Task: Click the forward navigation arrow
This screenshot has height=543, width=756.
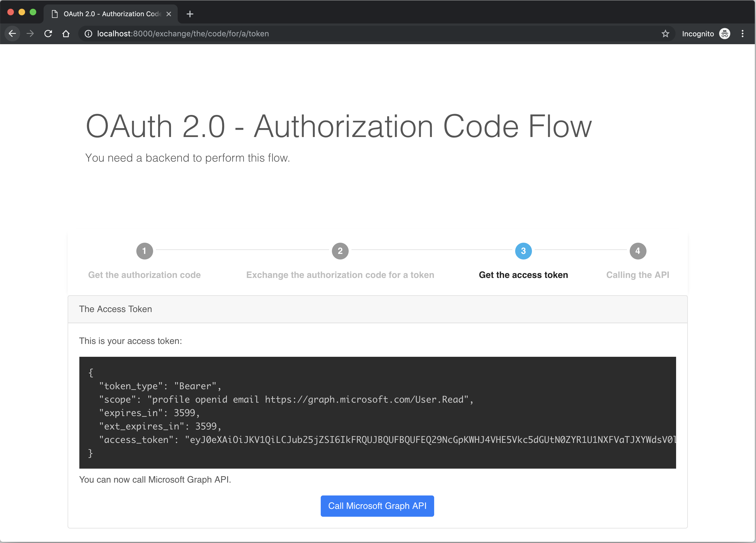Action: pyautogui.click(x=30, y=33)
